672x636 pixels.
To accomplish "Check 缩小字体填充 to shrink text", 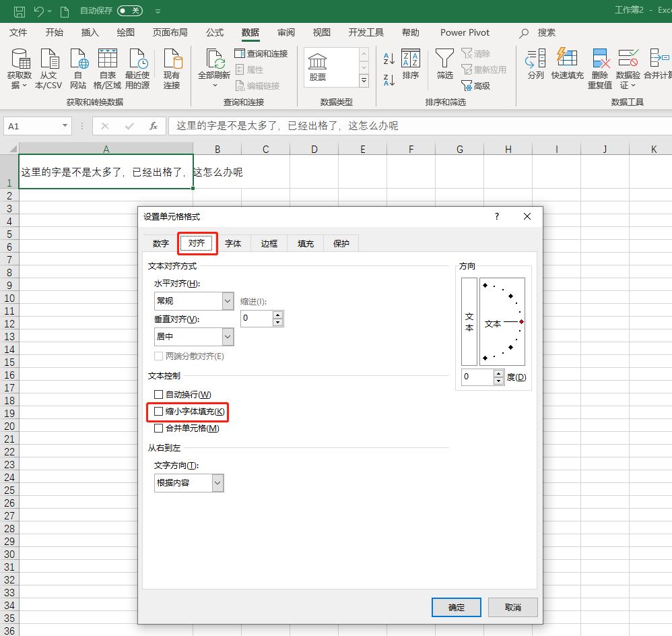I will coord(159,412).
